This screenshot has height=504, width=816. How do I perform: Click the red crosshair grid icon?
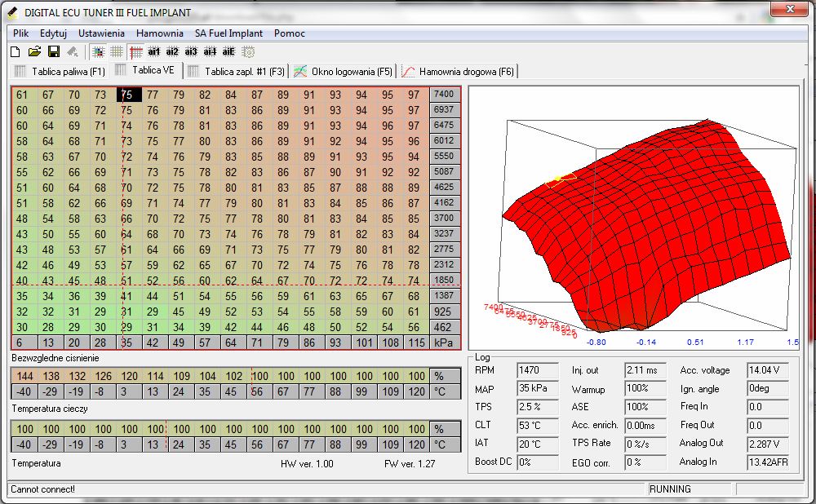point(135,52)
